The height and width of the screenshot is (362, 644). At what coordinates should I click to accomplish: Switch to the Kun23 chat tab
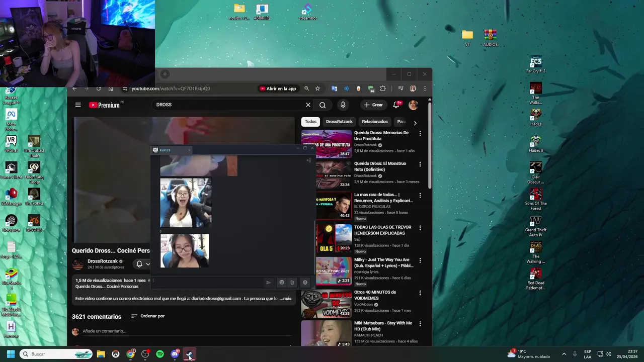pyautogui.click(x=172, y=150)
